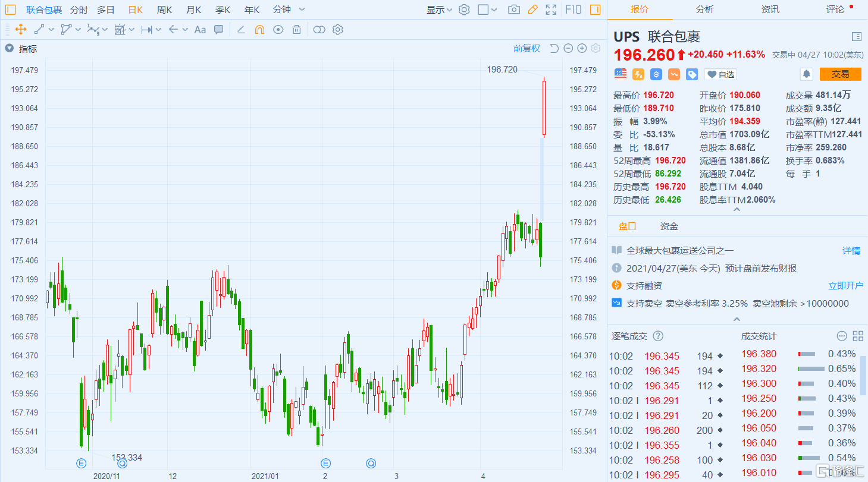Add UPS to 自选 watchlist
This screenshot has width=868, height=482.
tap(720, 74)
